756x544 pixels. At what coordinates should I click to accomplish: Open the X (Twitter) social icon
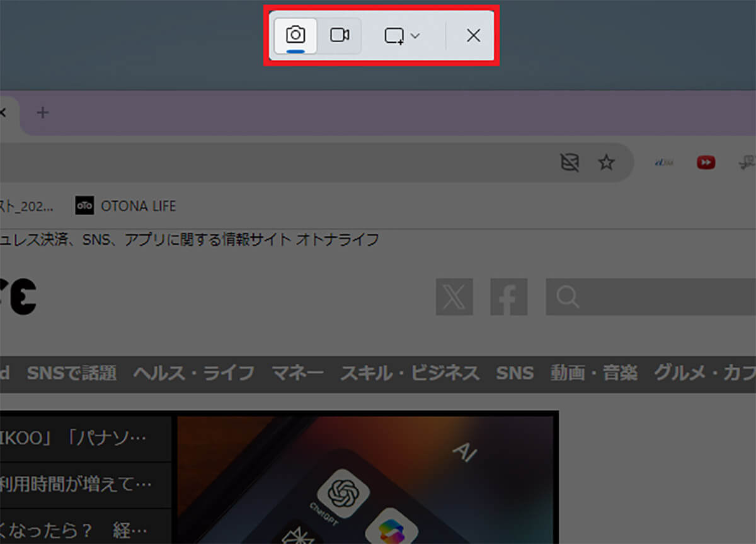(454, 297)
